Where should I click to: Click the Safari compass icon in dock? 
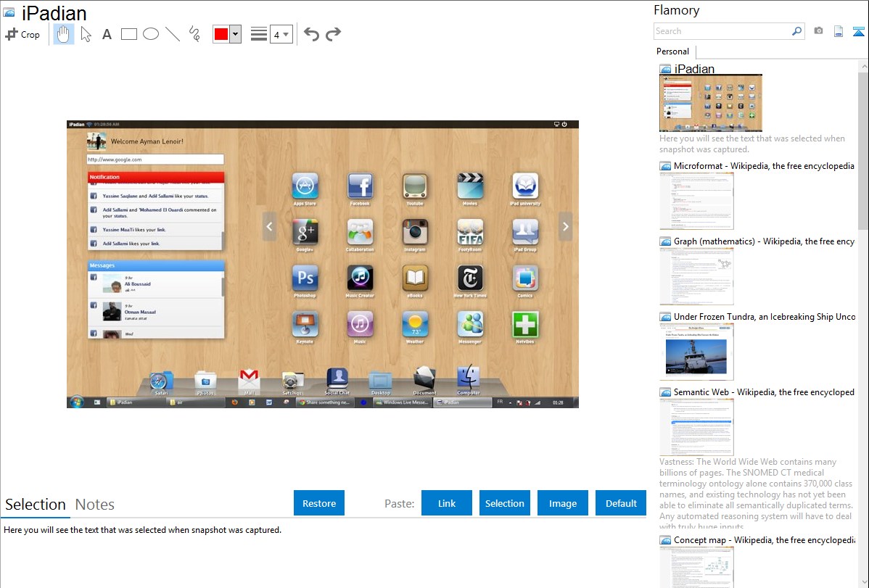point(161,380)
